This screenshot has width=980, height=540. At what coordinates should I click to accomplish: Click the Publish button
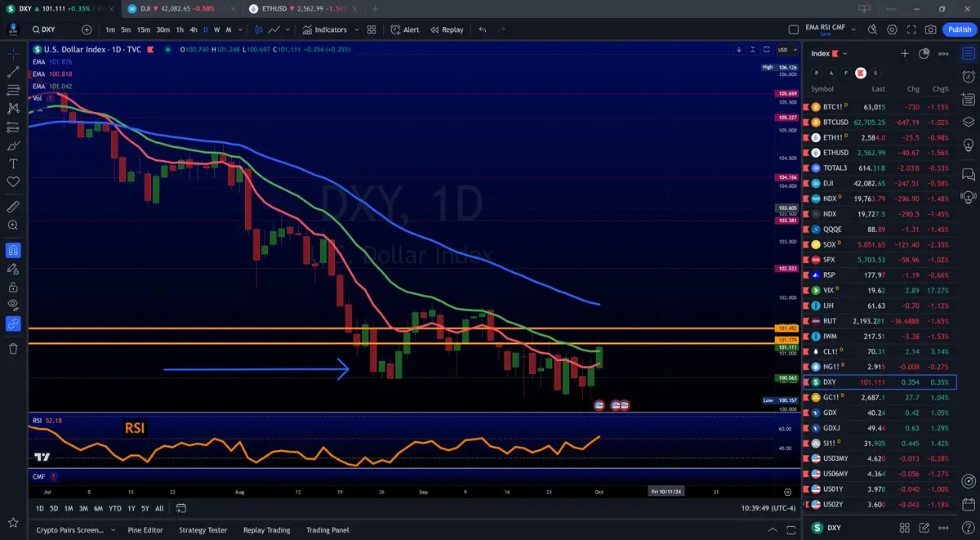pyautogui.click(x=959, y=29)
